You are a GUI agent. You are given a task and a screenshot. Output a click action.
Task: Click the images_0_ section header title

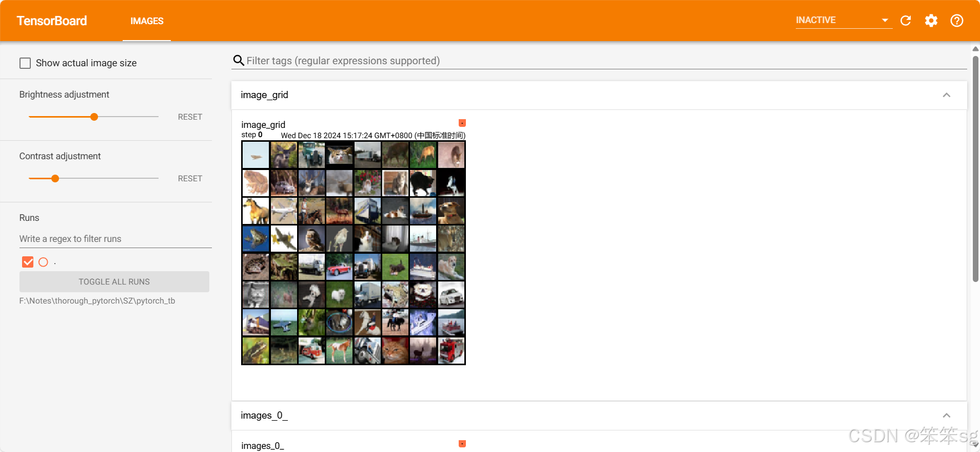pos(264,416)
